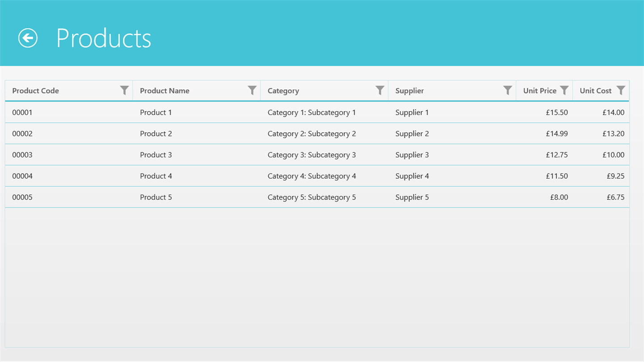Click the Supplier 5 cell
The width and height of the screenshot is (644, 362).
point(452,197)
